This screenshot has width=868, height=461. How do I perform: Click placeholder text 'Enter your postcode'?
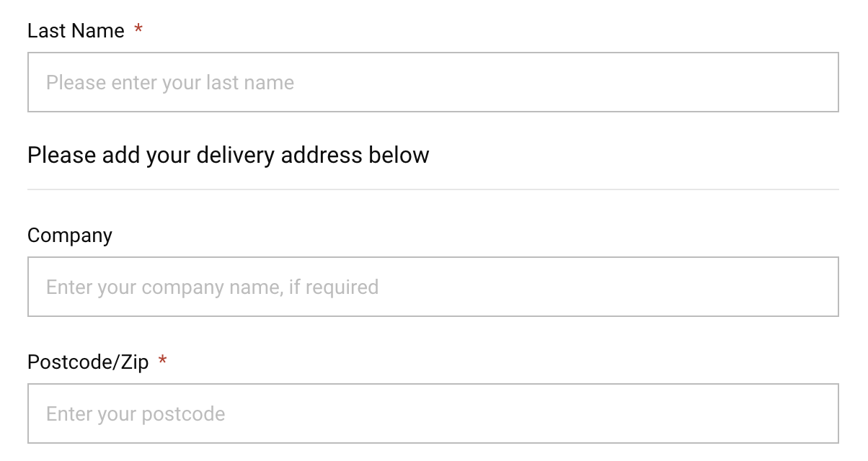coord(136,414)
